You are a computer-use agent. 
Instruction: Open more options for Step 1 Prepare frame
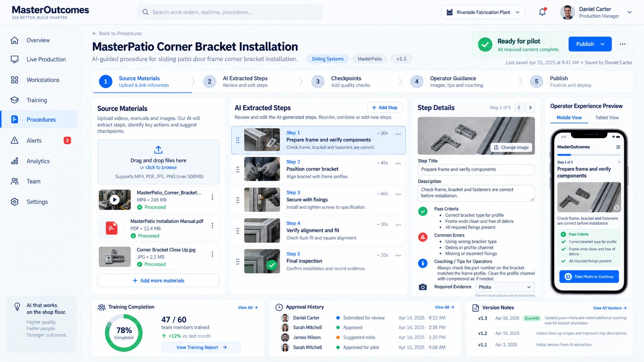(398, 134)
